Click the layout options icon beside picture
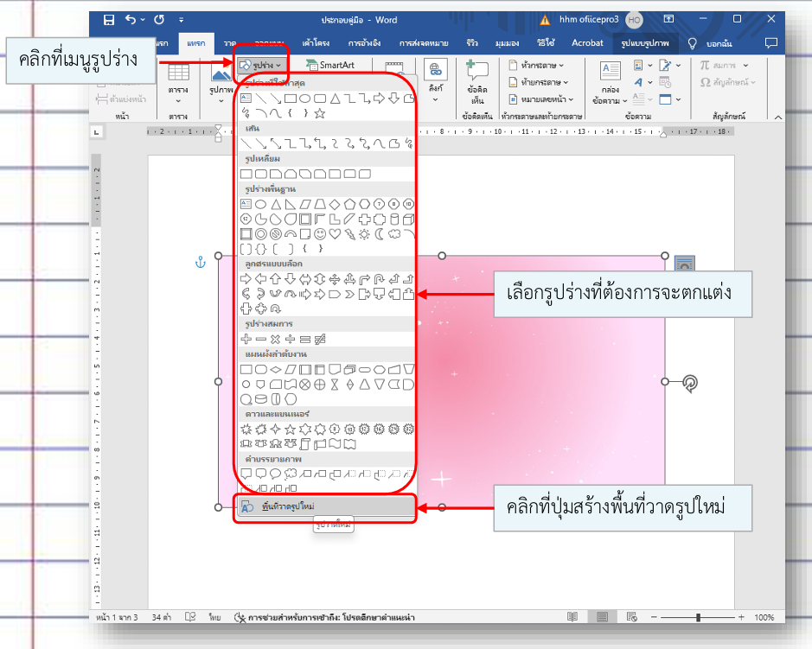812x649 pixels. (683, 263)
